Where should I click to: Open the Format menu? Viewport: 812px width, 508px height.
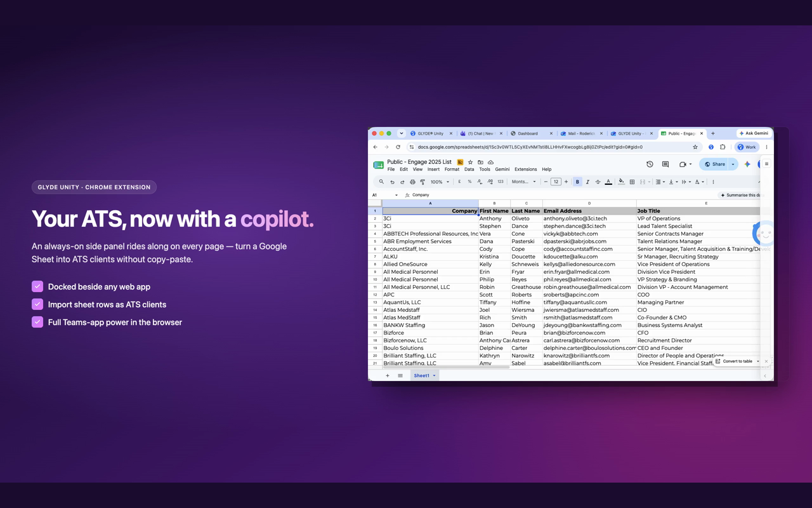coord(452,170)
